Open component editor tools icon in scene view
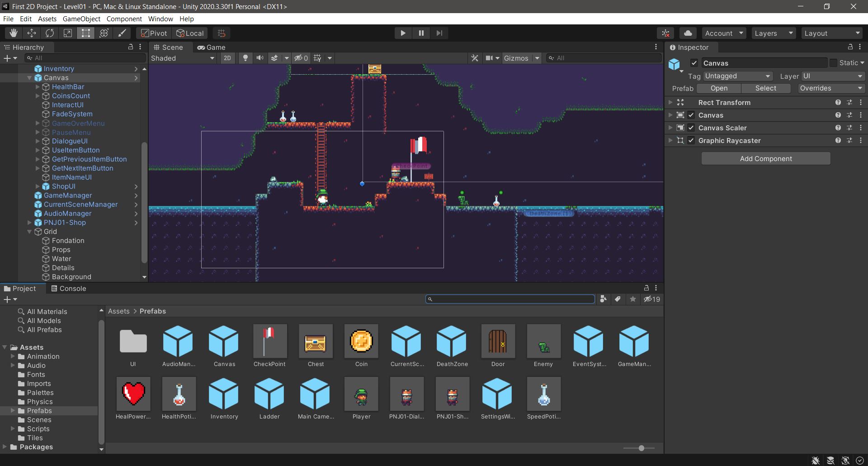This screenshot has width=868, height=466. [475, 58]
